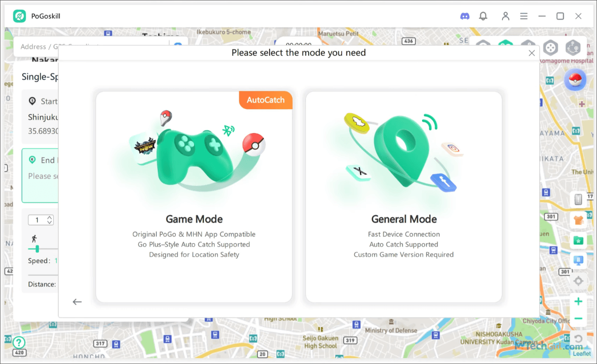Viewport: 597px width, 364px height.
Task: Select multi-spot route hexagon icon
Action: (573, 47)
